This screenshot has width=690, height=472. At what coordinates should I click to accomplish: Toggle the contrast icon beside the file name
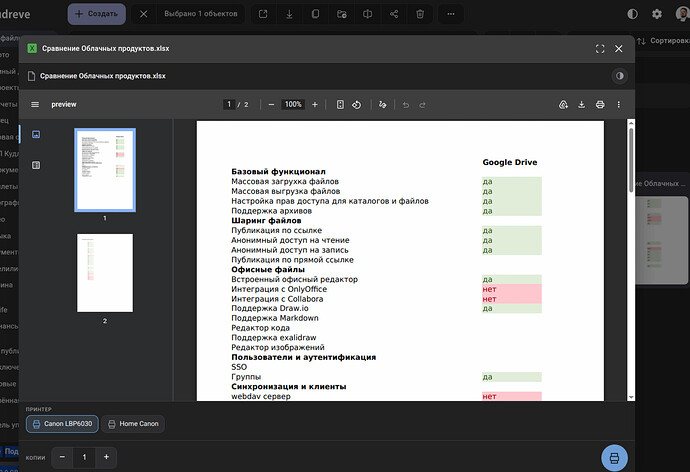click(x=620, y=76)
